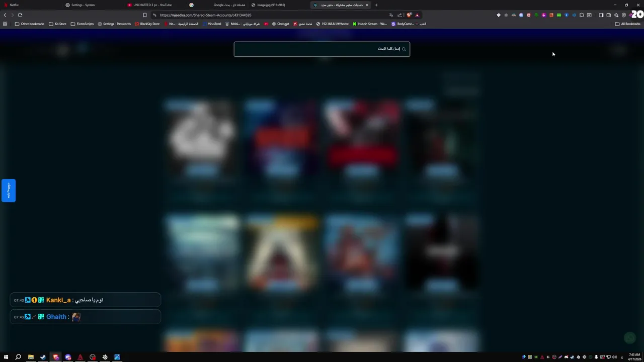This screenshot has height=362, width=644.
Task: Click the blue side tab on left edge
Action: point(9,191)
